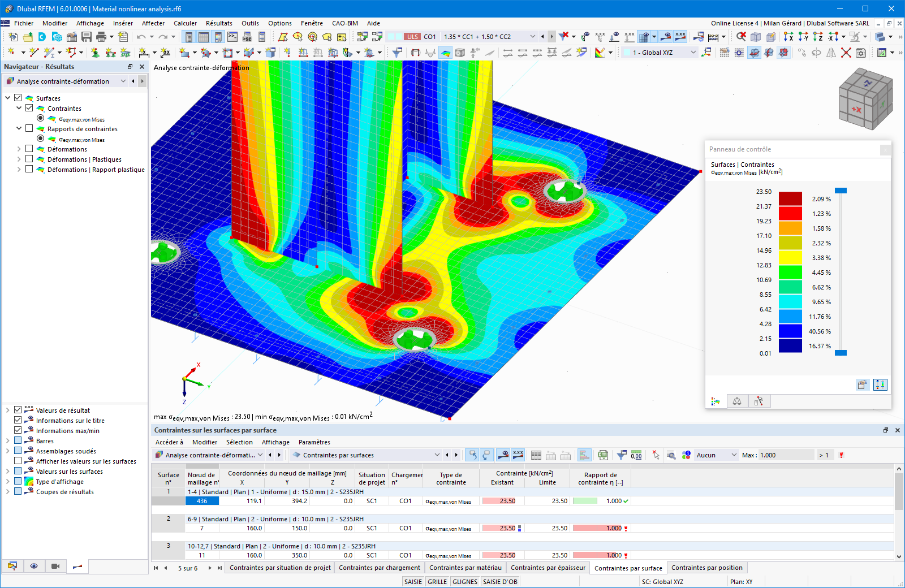Expand the Barres tree node
905x588 pixels.
(8, 441)
